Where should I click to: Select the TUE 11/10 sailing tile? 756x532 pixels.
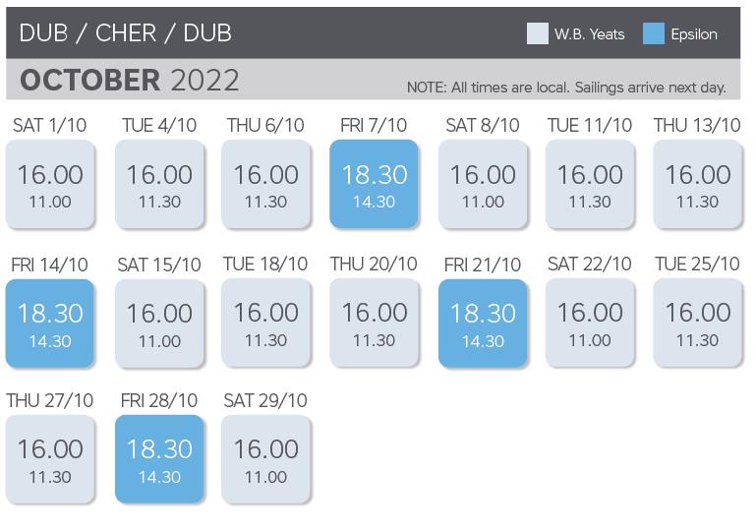[590, 184]
